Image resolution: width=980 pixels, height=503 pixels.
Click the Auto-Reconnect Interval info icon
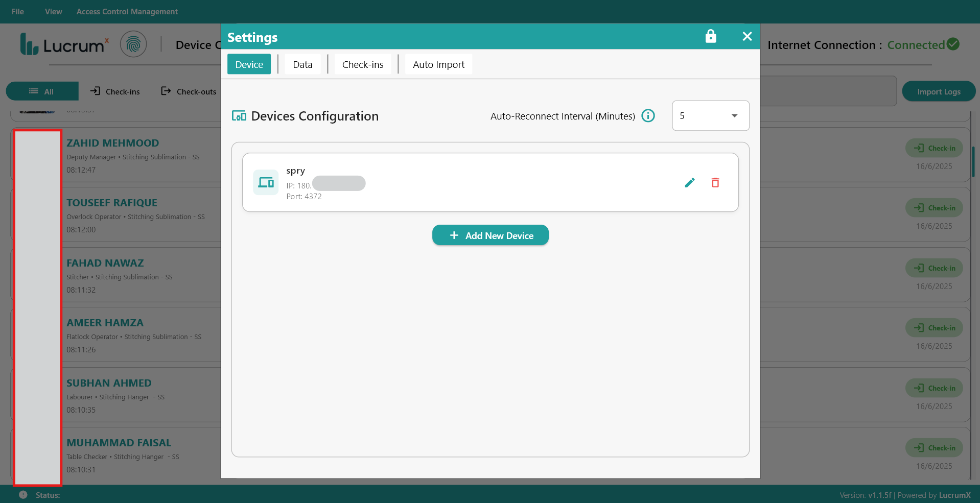tap(648, 116)
